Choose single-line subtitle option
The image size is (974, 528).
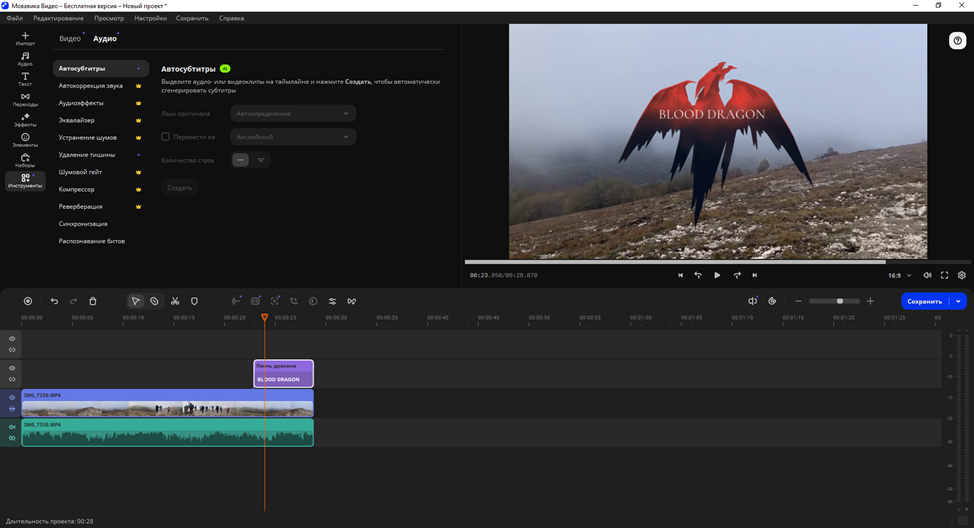pyautogui.click(x=240, y=160)
